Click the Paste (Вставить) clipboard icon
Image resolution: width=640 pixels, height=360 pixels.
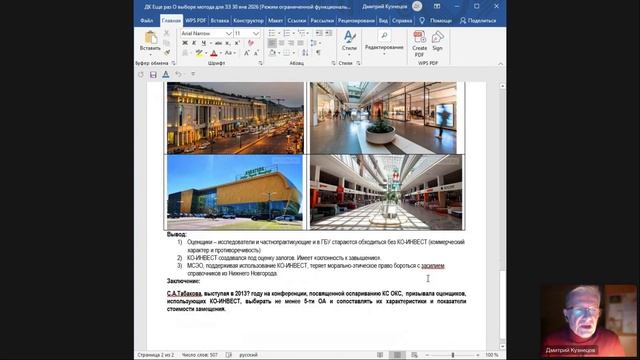150,38
